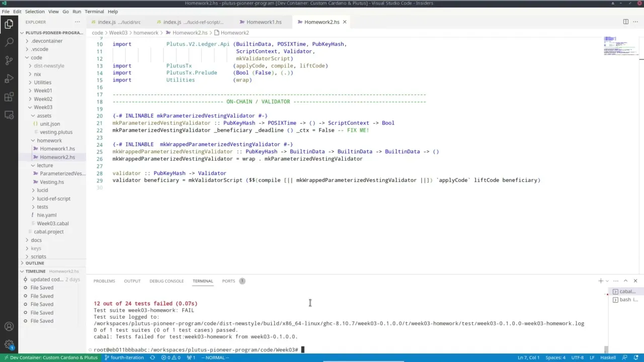Open the Accounts icon in activity bar
This screenshot has width=644, height=362.
tap(9, 326)
